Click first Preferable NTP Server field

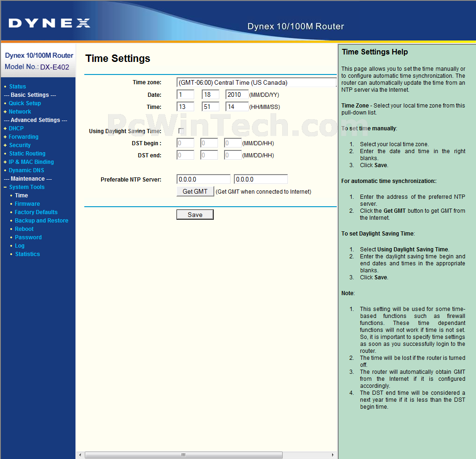pyautogui.click(x=204, y=179)
